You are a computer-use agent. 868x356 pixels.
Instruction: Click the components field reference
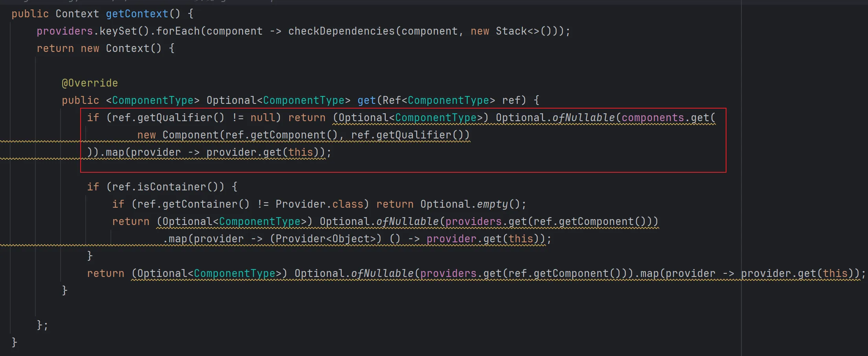point(653,118)
